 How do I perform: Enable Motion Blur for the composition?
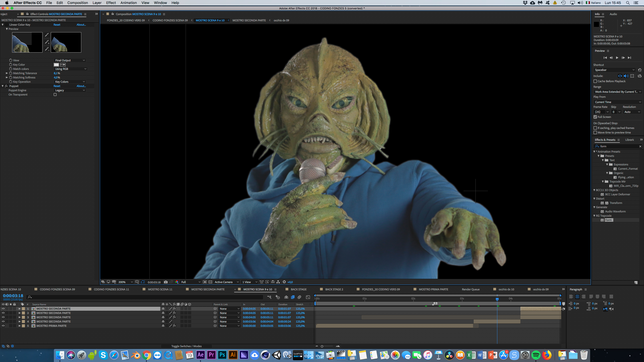[299, 297]
